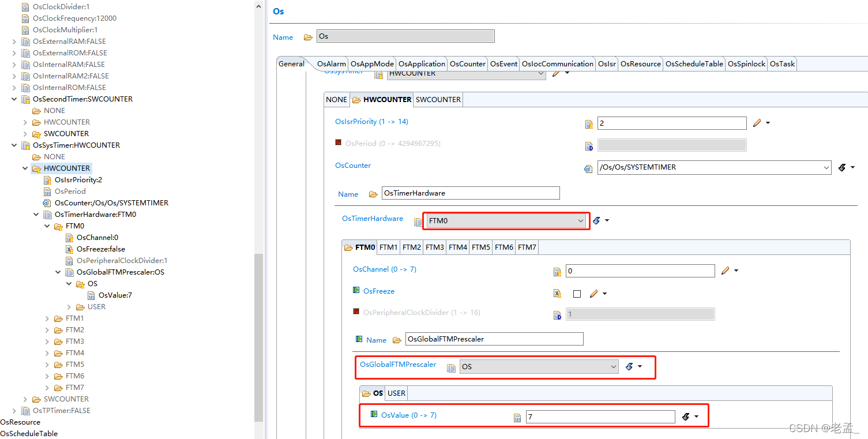Click the folder icon next to Os name field
The image size is (868, 439).
pos(309,37)
